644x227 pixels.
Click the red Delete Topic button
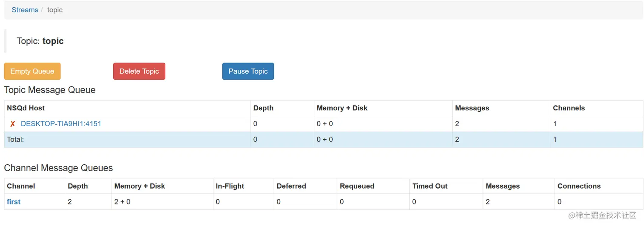tap(139, 71)
